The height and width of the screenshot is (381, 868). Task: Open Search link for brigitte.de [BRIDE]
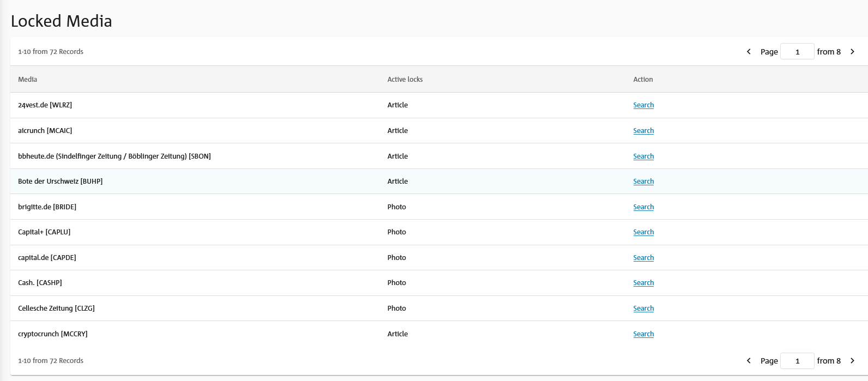click(x=643, y=207)
